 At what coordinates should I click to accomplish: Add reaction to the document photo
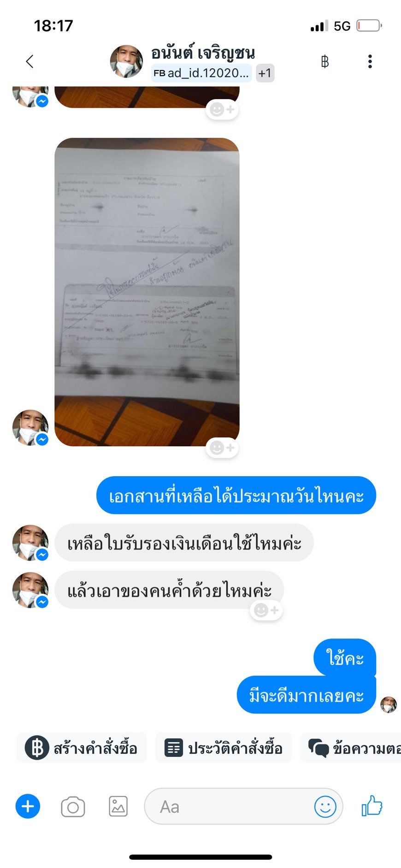tap(222, 448)
